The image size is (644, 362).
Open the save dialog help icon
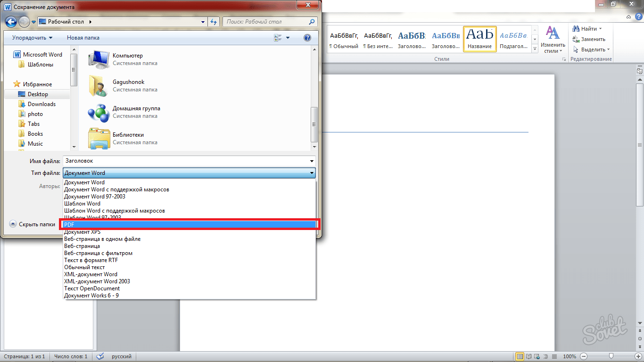307,38
